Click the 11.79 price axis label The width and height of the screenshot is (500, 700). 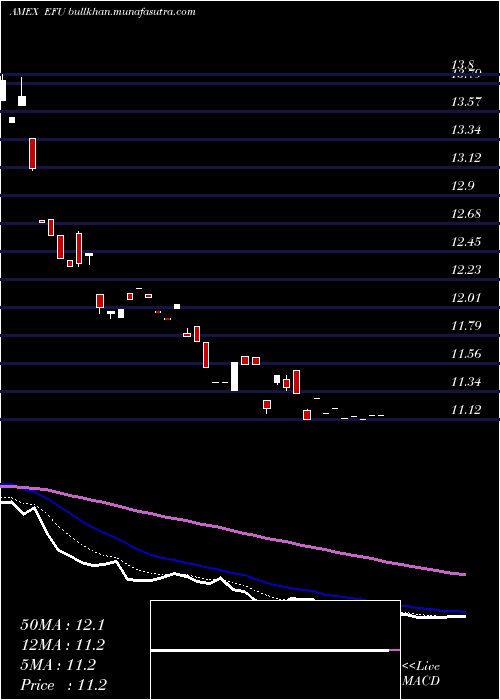467,326
